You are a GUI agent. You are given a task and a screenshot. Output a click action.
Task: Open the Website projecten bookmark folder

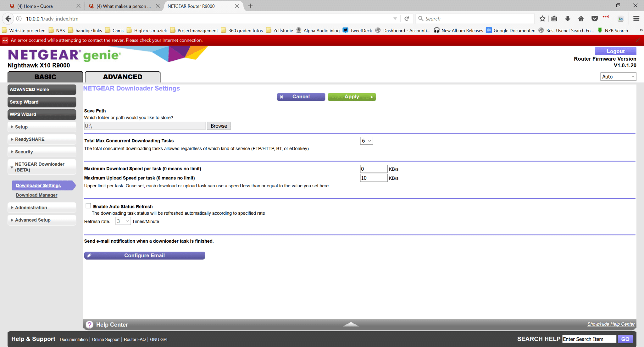coord(24,30)
